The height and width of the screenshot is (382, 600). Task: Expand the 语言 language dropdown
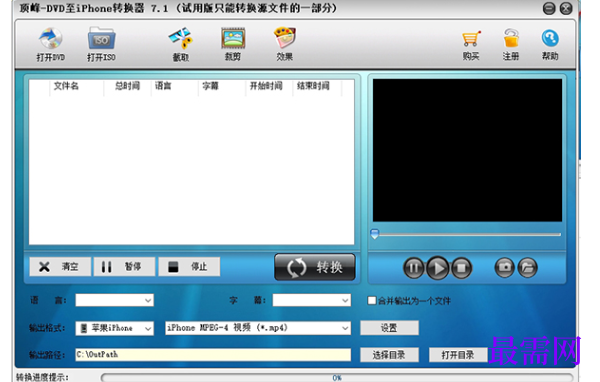point(114,300)
